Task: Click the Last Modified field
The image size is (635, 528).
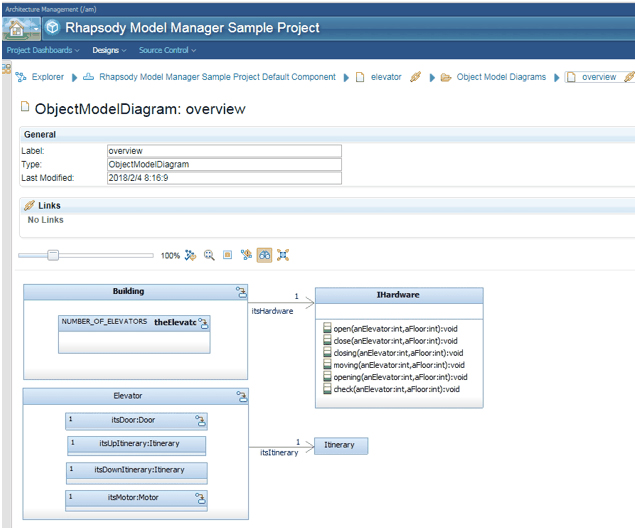Action: click(224, 178)
